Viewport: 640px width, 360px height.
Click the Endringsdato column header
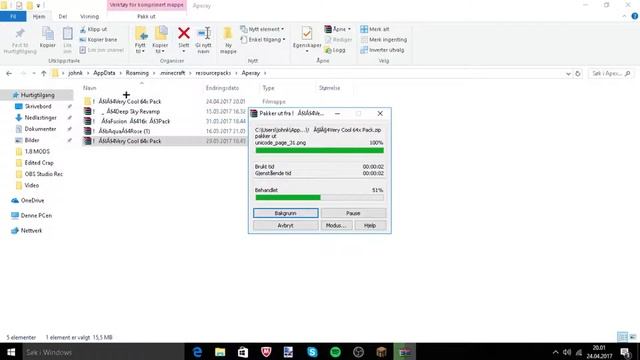coord(222,88)
